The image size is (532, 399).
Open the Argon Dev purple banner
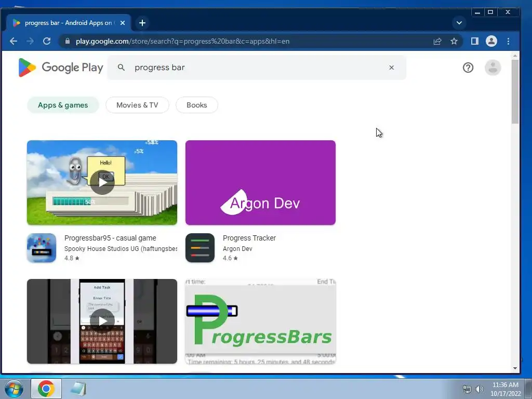coord(261,182)
